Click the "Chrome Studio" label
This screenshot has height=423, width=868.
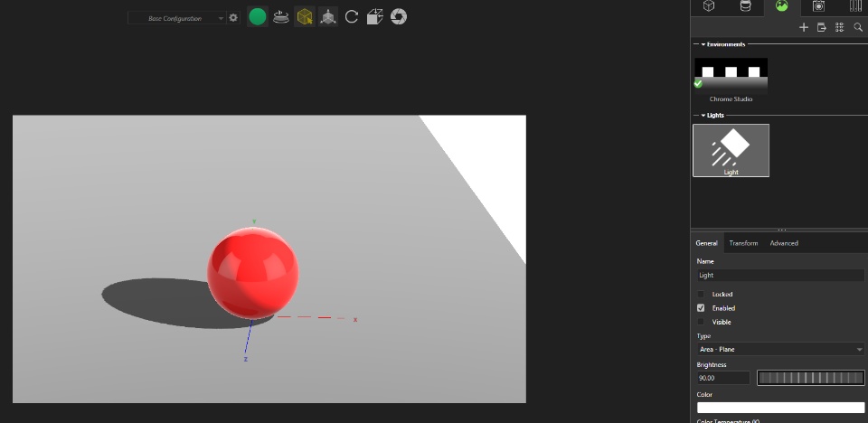click(731, 99)
